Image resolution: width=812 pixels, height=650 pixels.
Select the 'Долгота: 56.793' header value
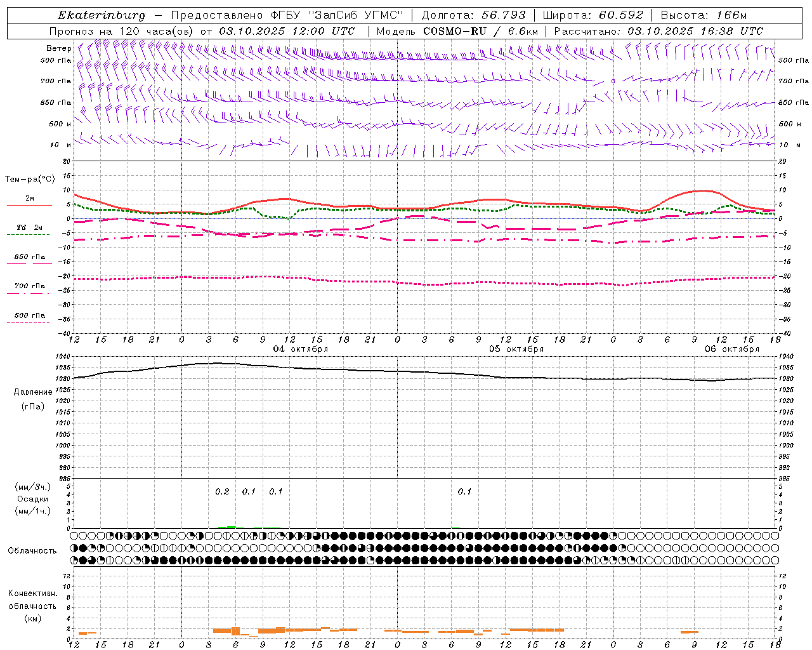pos(474,15)
